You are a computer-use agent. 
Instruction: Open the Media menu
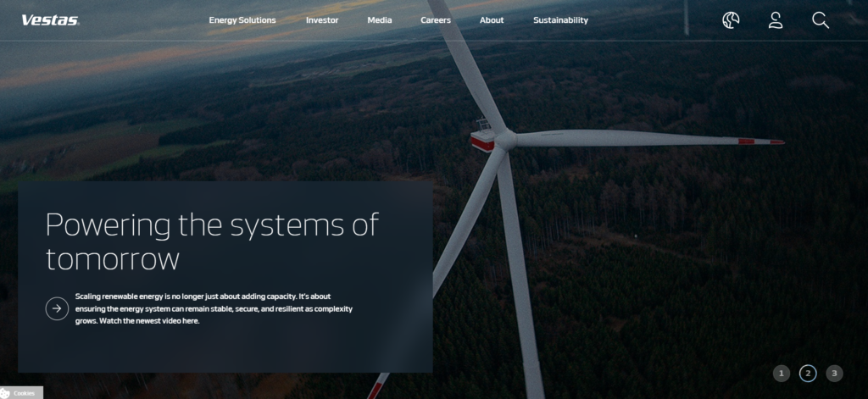pyautogui.click(x=380, y=20)
